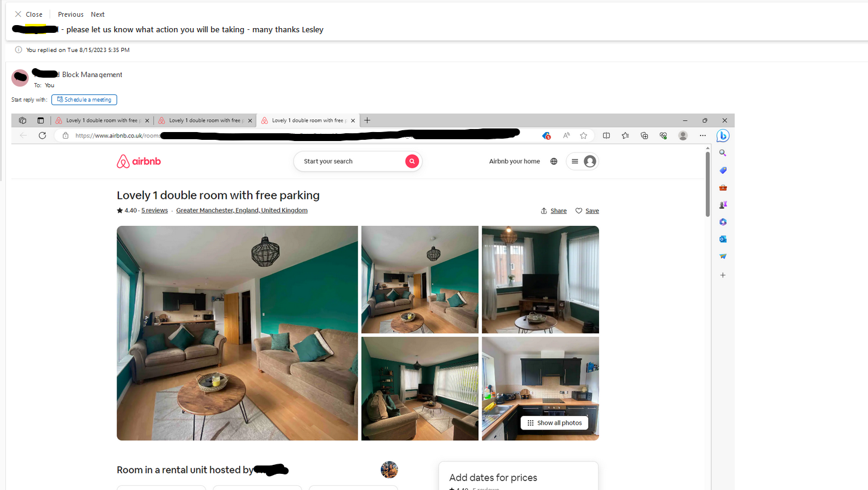Customize sidebar with the plus icon

723,275
